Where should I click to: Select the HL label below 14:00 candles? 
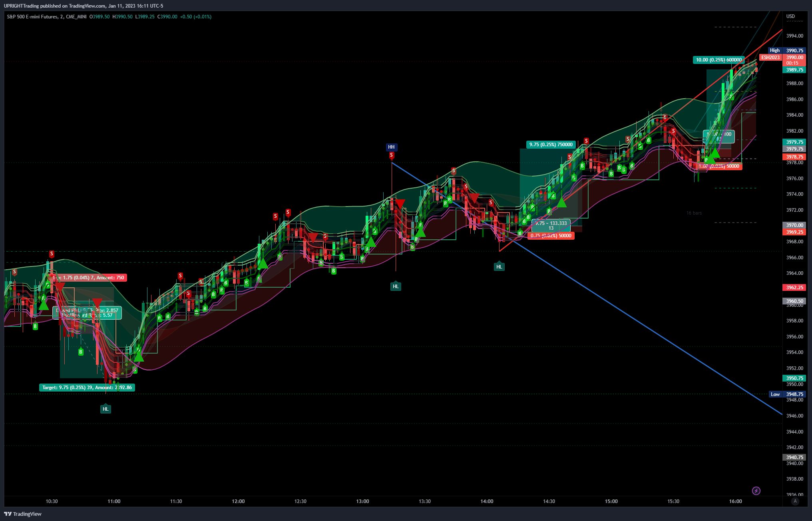point(499,267)
